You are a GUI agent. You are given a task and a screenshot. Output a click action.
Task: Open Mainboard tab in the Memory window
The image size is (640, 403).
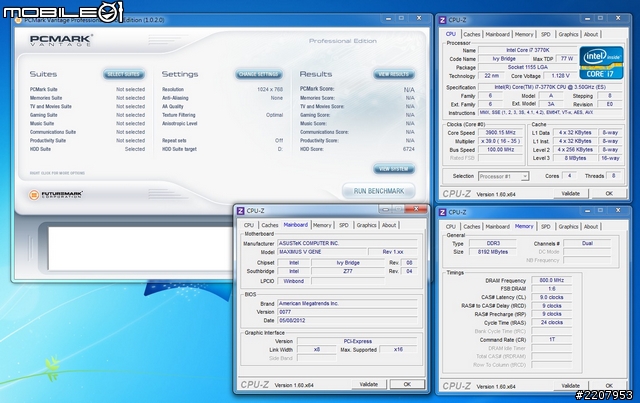(x=498, y=226)
